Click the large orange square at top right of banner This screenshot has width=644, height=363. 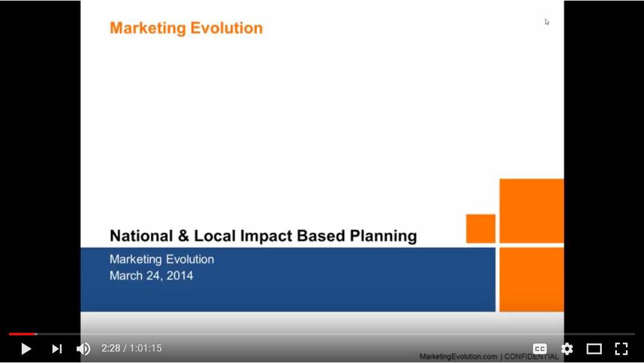tap(531, 210)
